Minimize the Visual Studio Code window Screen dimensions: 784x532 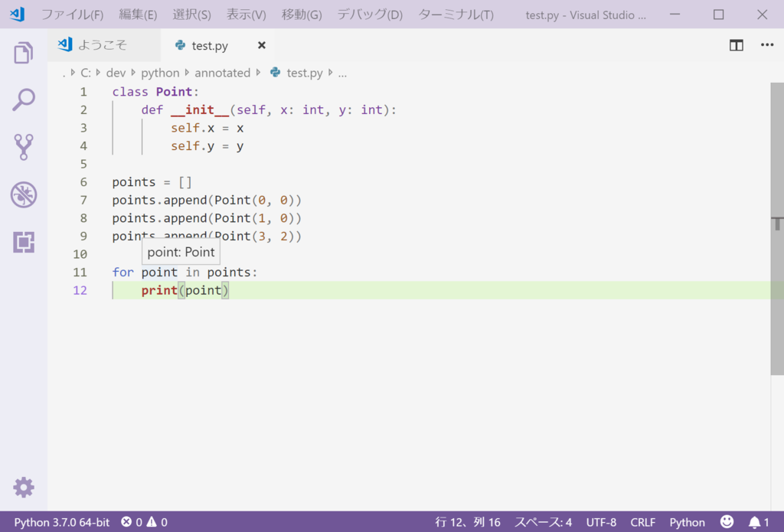coord(675,15)
